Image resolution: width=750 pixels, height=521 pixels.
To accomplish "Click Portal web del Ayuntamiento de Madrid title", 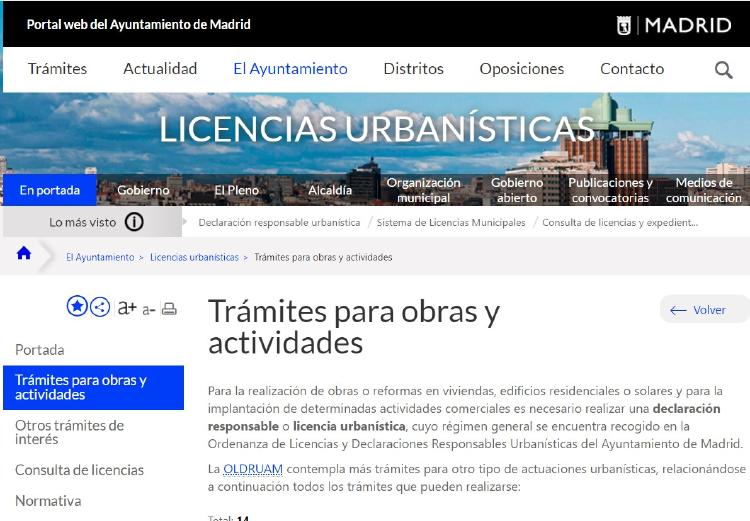I will (x=139, y=24).
